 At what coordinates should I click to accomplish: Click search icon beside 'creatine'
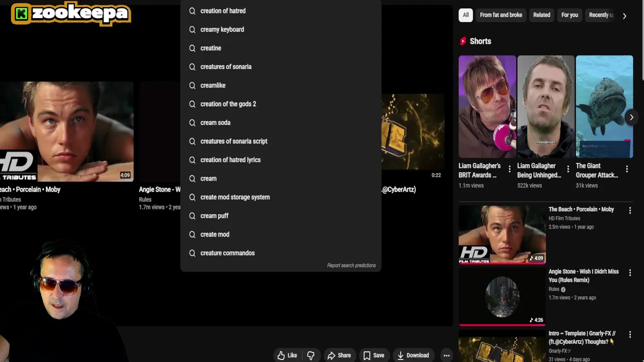[192, 48]
